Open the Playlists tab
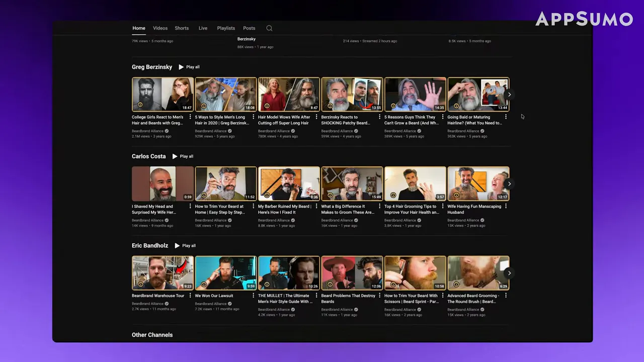644x362 pixels. click(225, 28)
